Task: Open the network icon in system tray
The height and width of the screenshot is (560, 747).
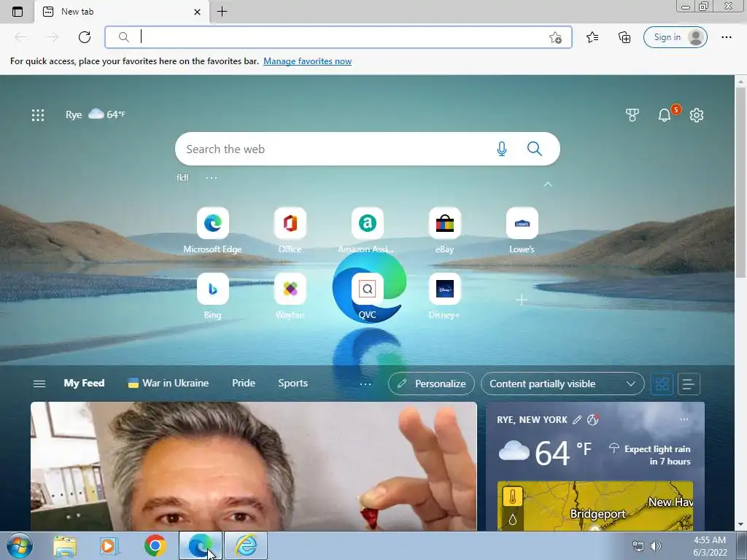Action: click(x=638, y=546)
